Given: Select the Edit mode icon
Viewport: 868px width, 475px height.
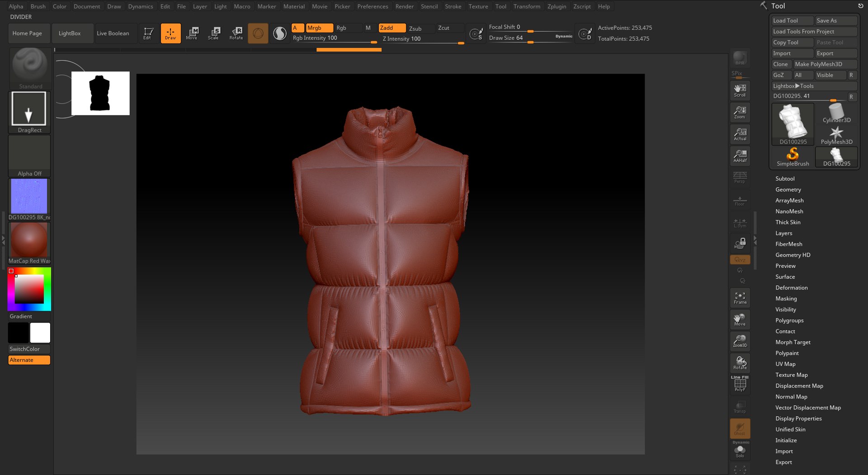Looking at the screenshot, I should click(148, 33).
